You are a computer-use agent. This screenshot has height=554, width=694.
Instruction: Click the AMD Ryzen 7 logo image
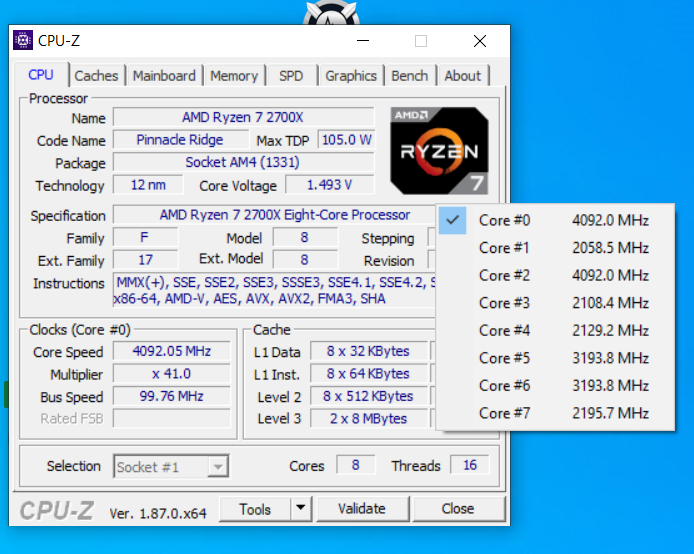coord(439,151)
